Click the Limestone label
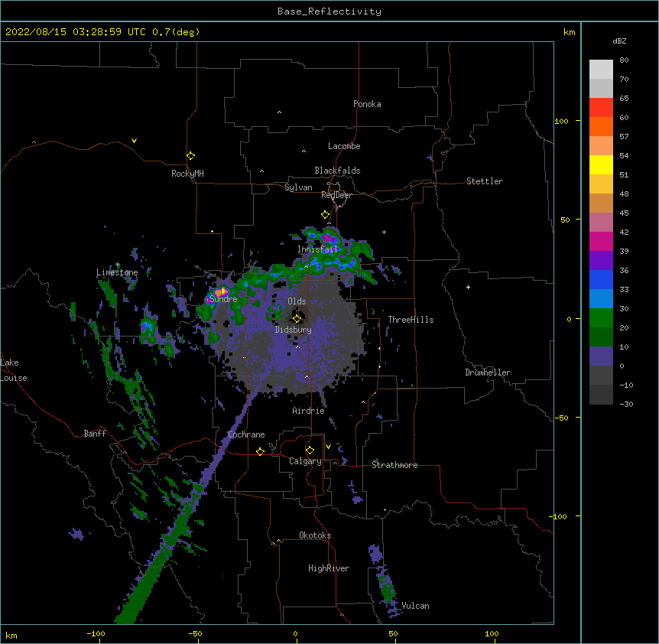The height and width of the screenshot is (644, 659). [117, 272]
